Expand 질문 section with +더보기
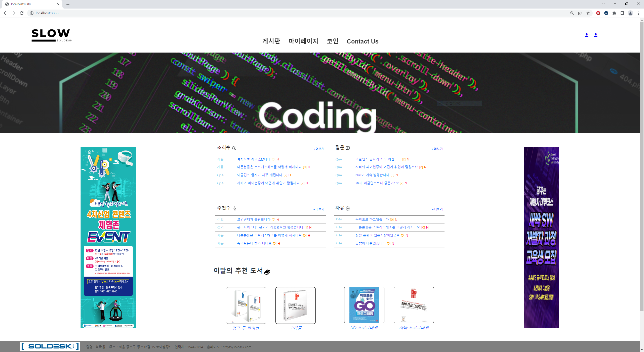The width and height of the screenshot is (644, 352). 437,149
